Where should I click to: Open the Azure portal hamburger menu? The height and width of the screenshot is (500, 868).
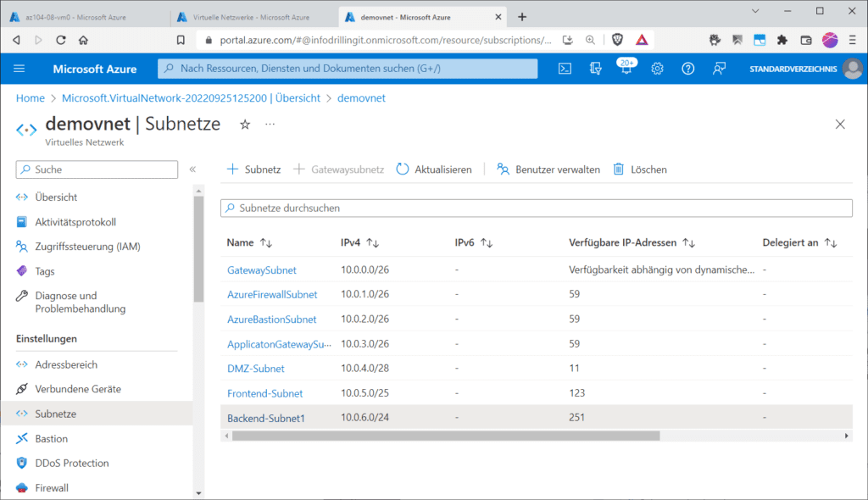click(x=19, y=69)
